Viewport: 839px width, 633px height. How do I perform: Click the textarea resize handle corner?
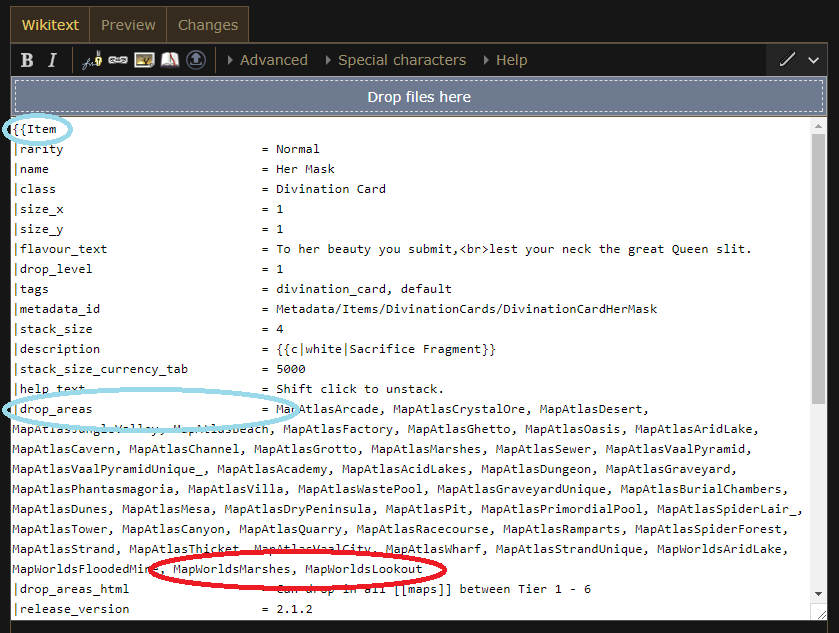[820, 613]
